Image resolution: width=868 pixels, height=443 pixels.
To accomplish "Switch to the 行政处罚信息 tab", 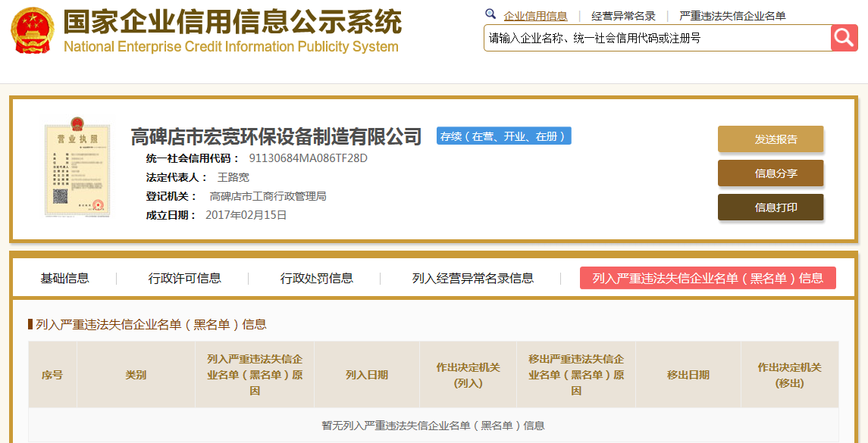I will click(317, 278).
